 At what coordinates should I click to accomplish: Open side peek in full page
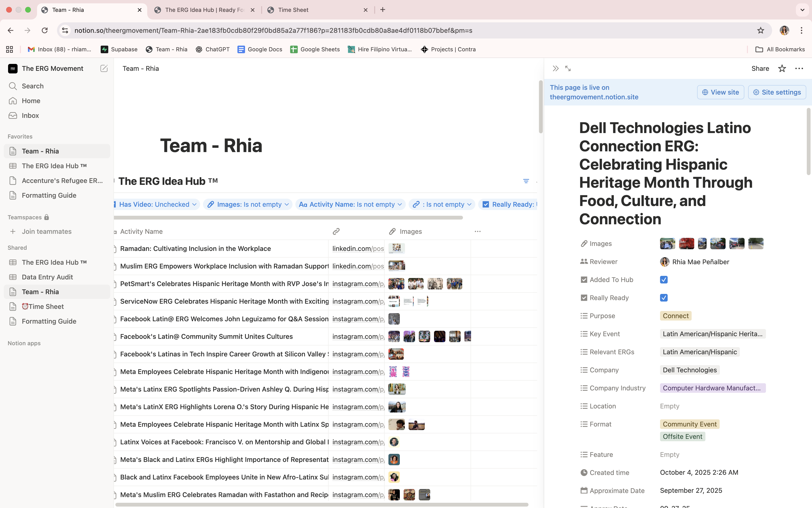tap(568, 68)
